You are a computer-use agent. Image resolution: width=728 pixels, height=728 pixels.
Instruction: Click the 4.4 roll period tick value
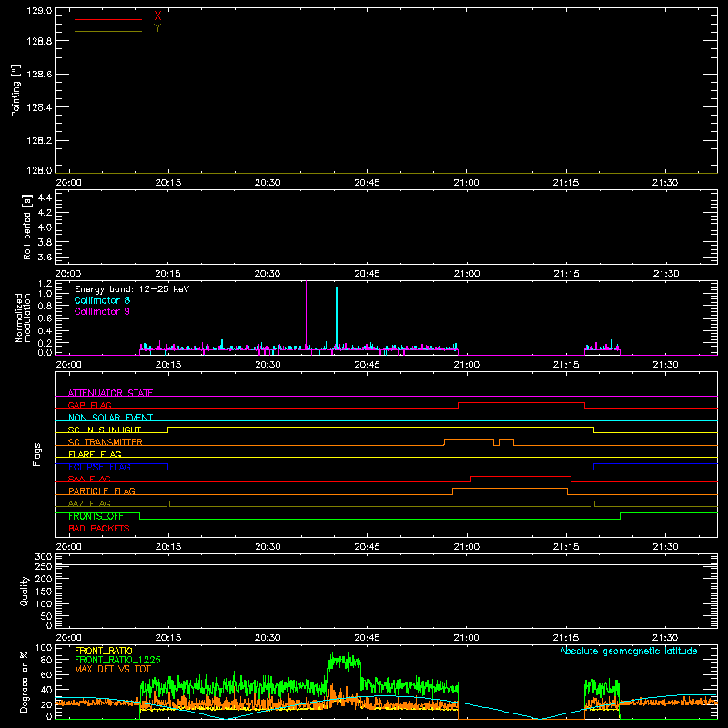tap(45, 197)
